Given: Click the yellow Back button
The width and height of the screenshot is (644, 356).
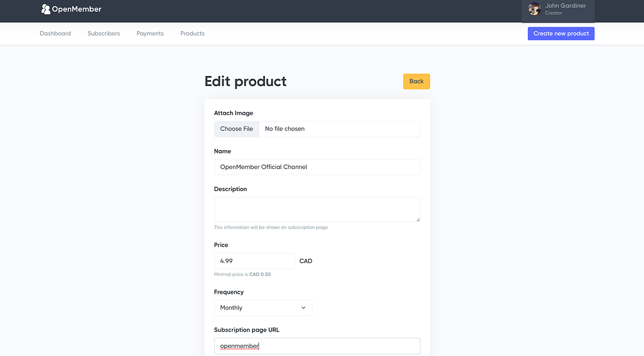Looking at the screenshot, I should pos(416,81).
